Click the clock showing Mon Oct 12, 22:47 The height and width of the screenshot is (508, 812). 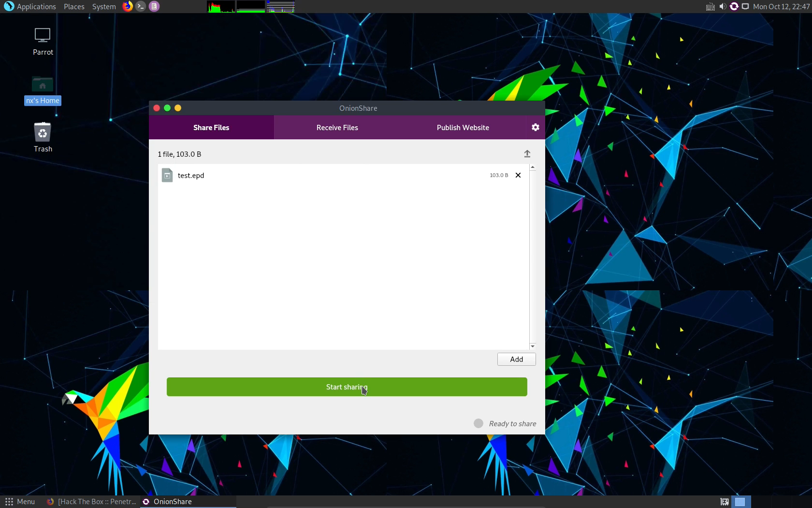coord(781,6)
